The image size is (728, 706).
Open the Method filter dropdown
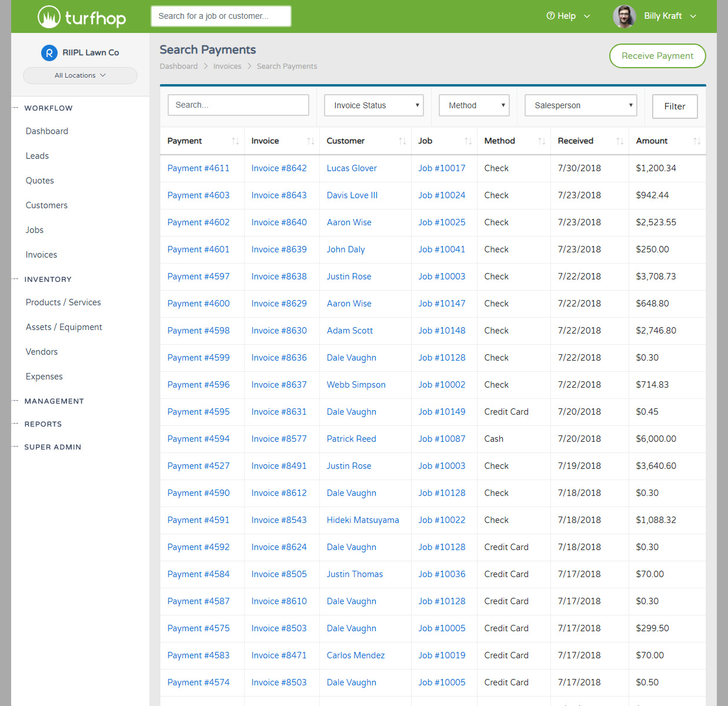(473, 105)
